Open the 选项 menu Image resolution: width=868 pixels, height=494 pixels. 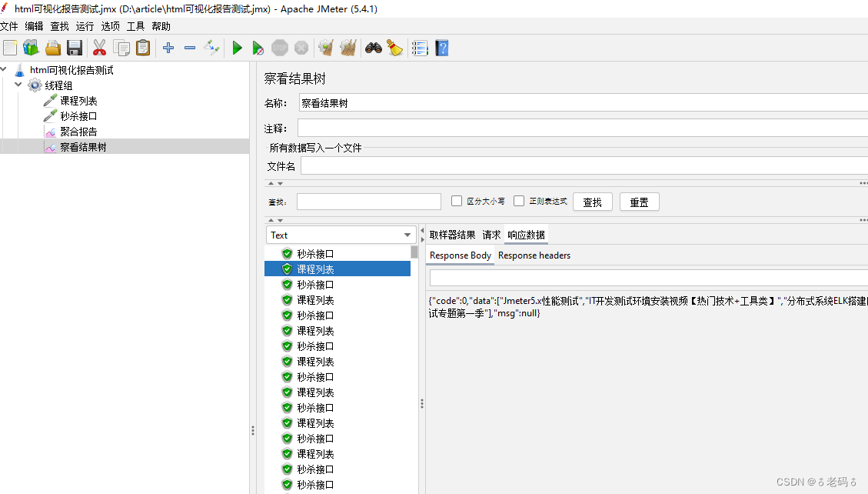(x=109, y=25)
